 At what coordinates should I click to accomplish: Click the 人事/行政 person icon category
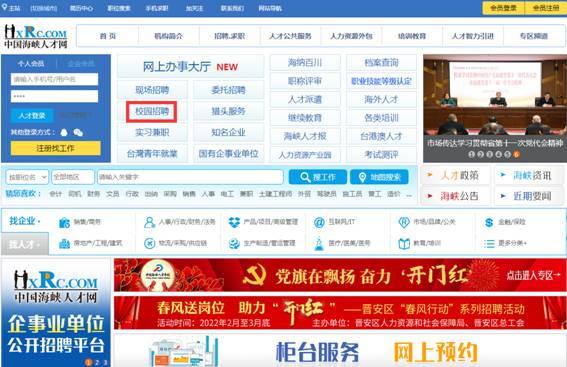point(149,222)
